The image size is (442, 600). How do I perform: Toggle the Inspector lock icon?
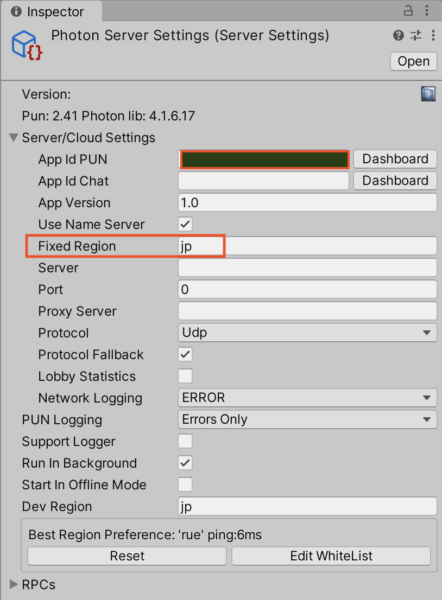coord(408,10)
